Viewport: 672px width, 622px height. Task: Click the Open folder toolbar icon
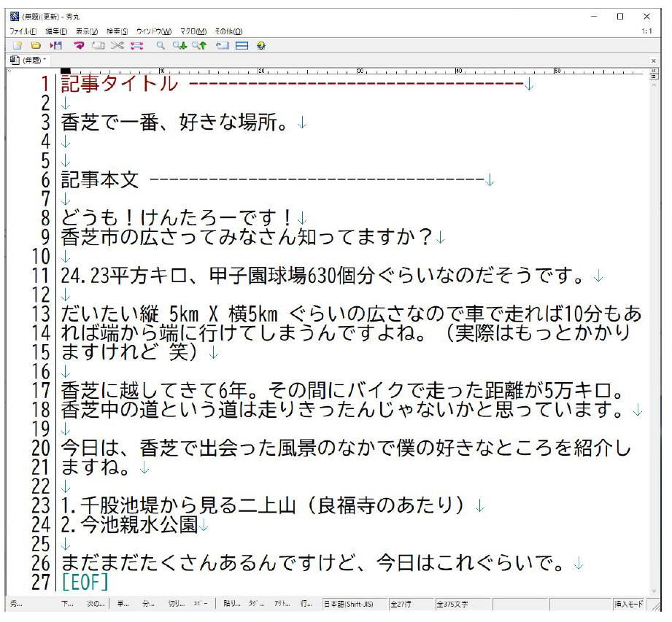tap(35, 45)
